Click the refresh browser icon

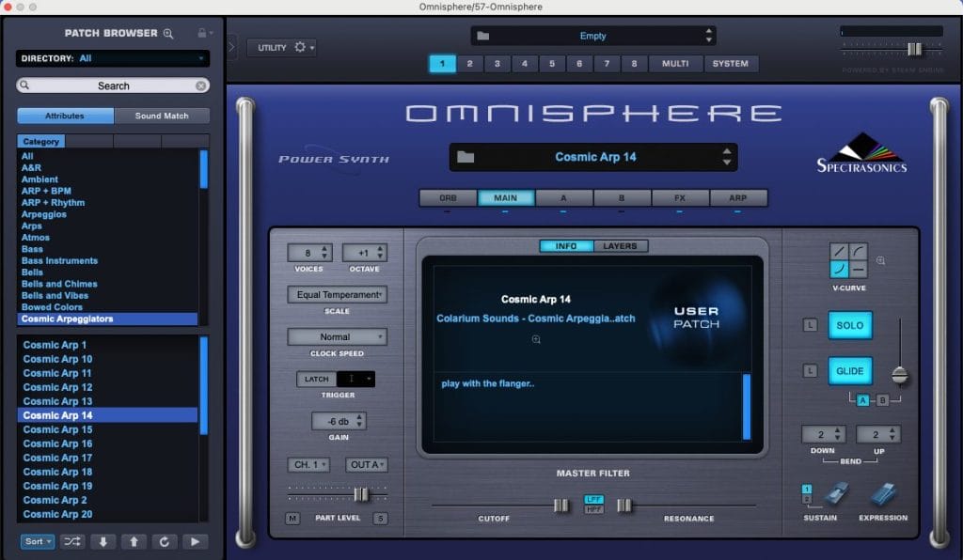[x=164, y=541]
